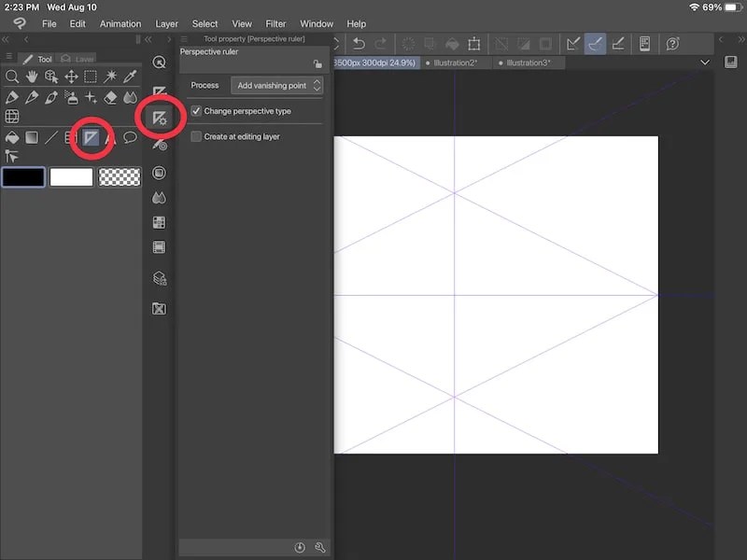Click the Undo arrow in the toolbar

359,44
